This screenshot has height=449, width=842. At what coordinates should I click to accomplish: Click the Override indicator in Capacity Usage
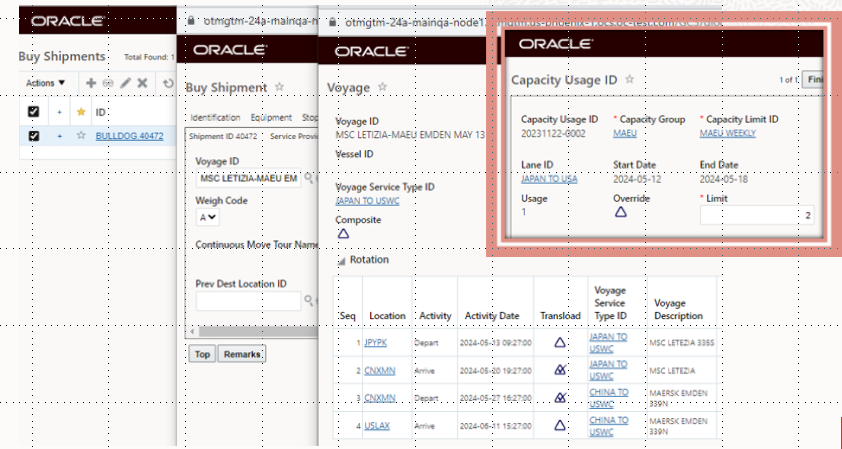620,212
